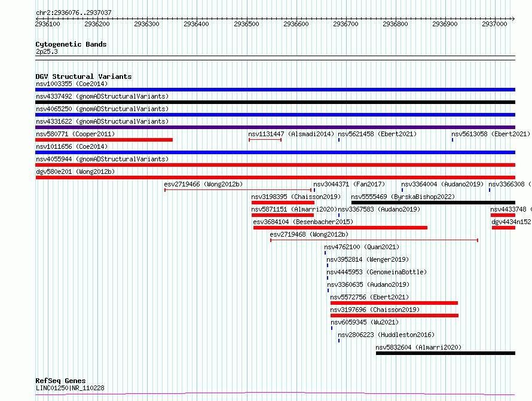Open the nsv6059345 (Wu2021) label
The width and height of the screenshot is (532, 401).
pyautogui.click(x=365, y=322)
